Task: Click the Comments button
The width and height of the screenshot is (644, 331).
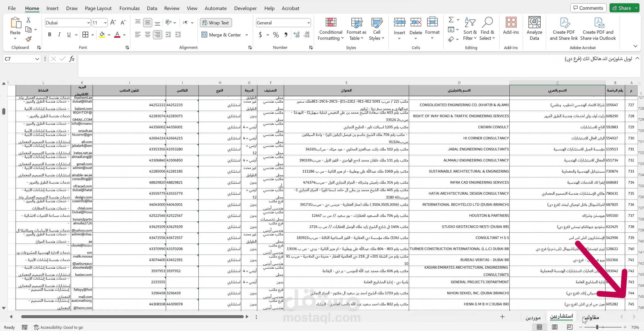Action: (588, 8)
